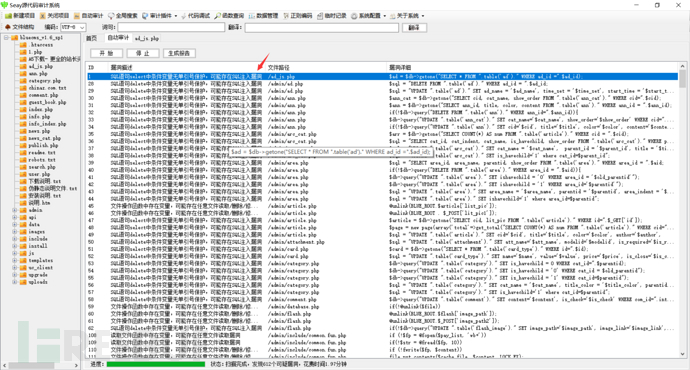Select row 28 with path /admin/ad.php
The image size is (690, 370).
382,84
